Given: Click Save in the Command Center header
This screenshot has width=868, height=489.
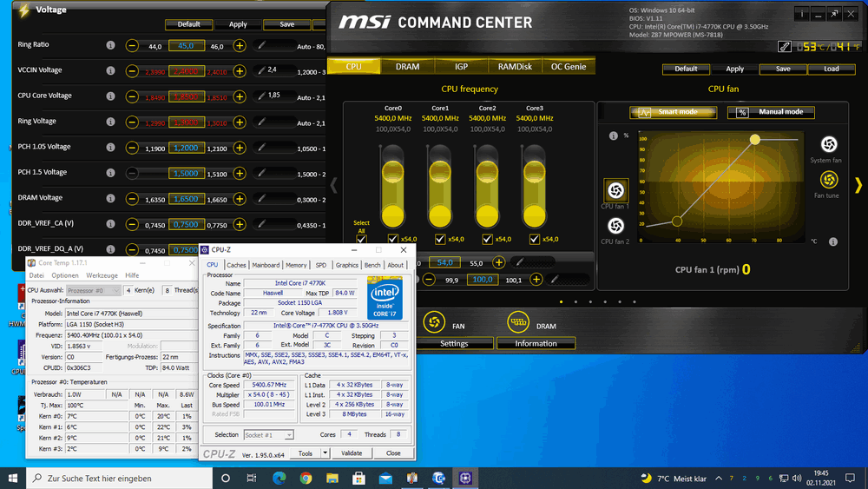Looking at the screenshot, I should pos(783,69).
